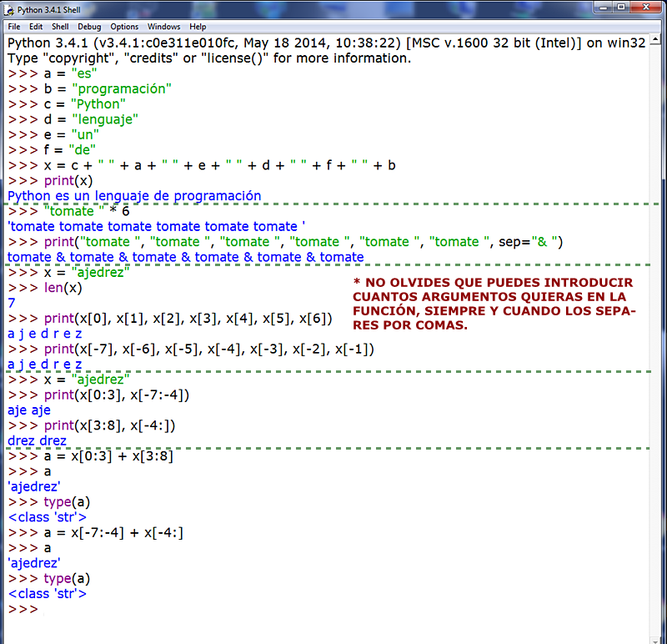Screen dimensions: 667x644
Task: Click the print(x) statement line
Action: [x=62, y=180]
